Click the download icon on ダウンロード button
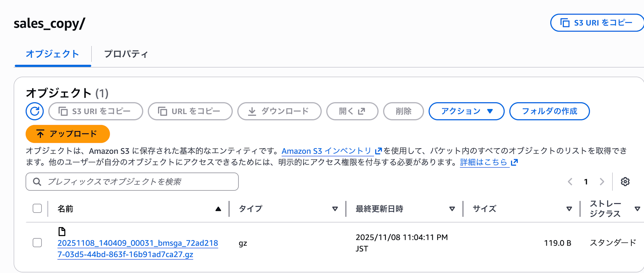This screenshot has width=644, height=273. pyautogui.click(x=252, y=111)
